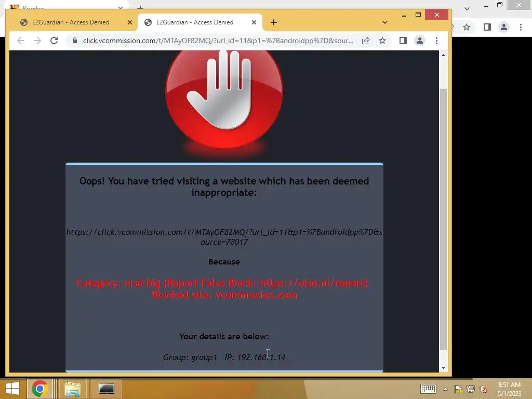
Task: Click scrollbar up arrow on page
Action: click(443, 55)
